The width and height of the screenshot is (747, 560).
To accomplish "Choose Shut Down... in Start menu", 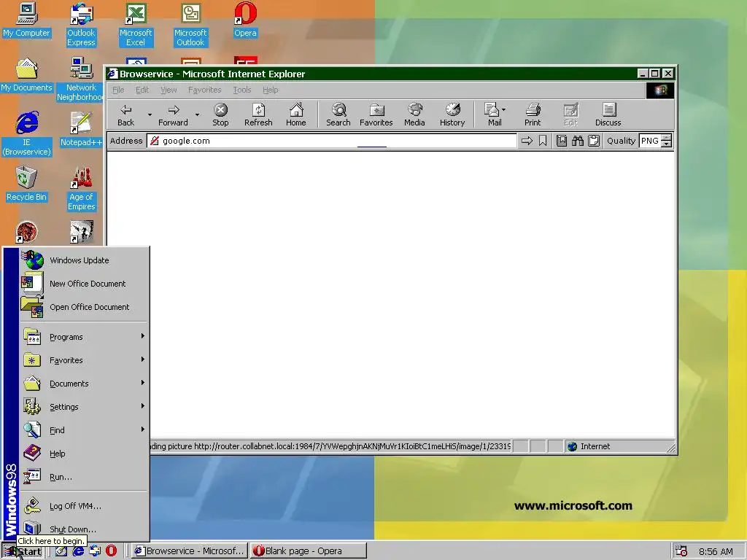I will pyautogui.click(x=84, y=529).
